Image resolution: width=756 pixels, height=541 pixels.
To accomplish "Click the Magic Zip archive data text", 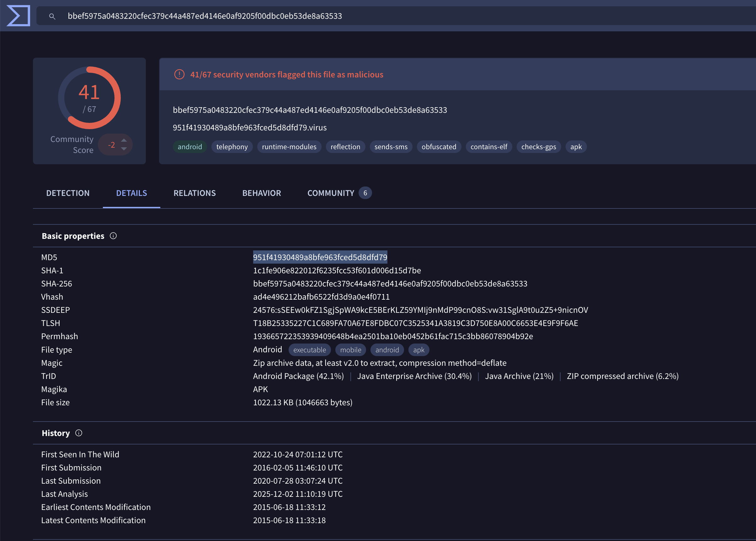I will coord(380,363).
